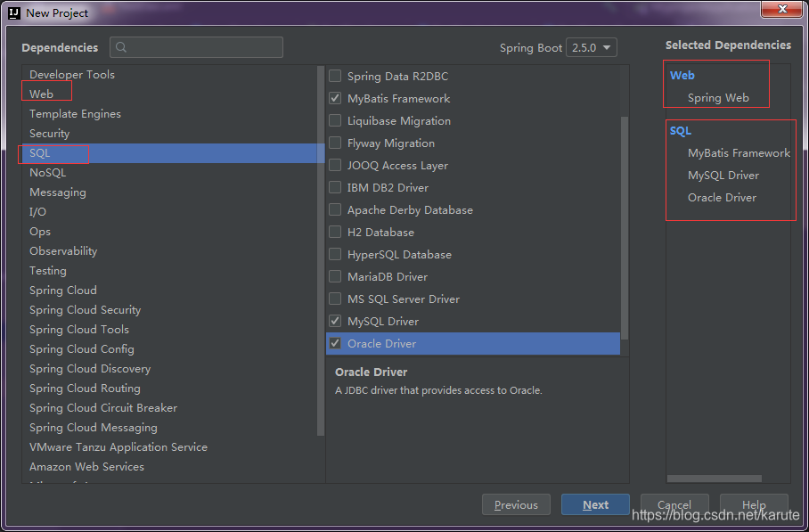
Task: Uncheck MySQL Driver checkbox
Action: click(x=335, y=321)
